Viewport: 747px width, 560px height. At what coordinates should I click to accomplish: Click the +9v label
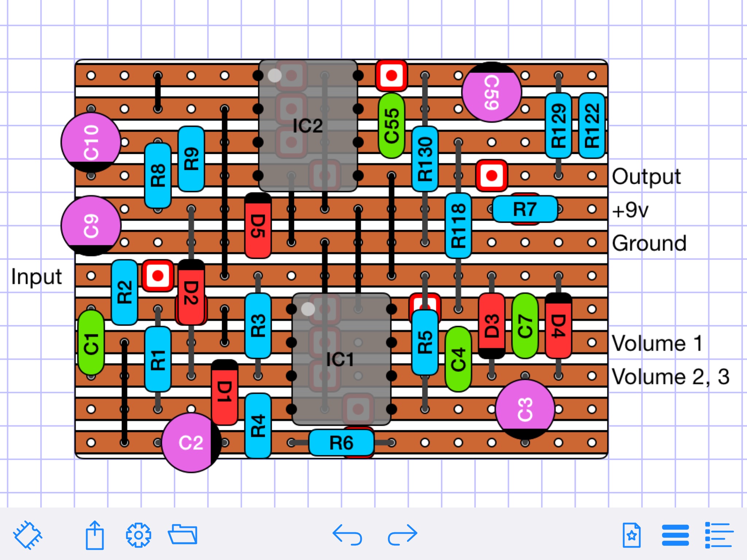click(630, 210)
